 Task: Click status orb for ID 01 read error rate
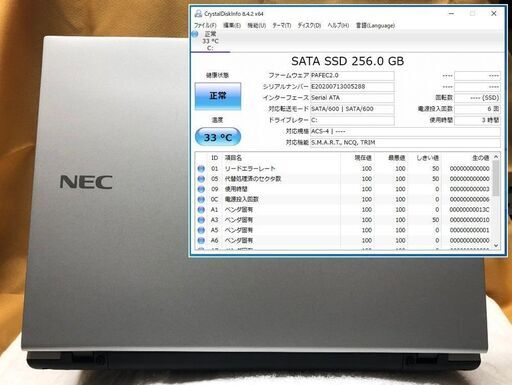[201, 169]
